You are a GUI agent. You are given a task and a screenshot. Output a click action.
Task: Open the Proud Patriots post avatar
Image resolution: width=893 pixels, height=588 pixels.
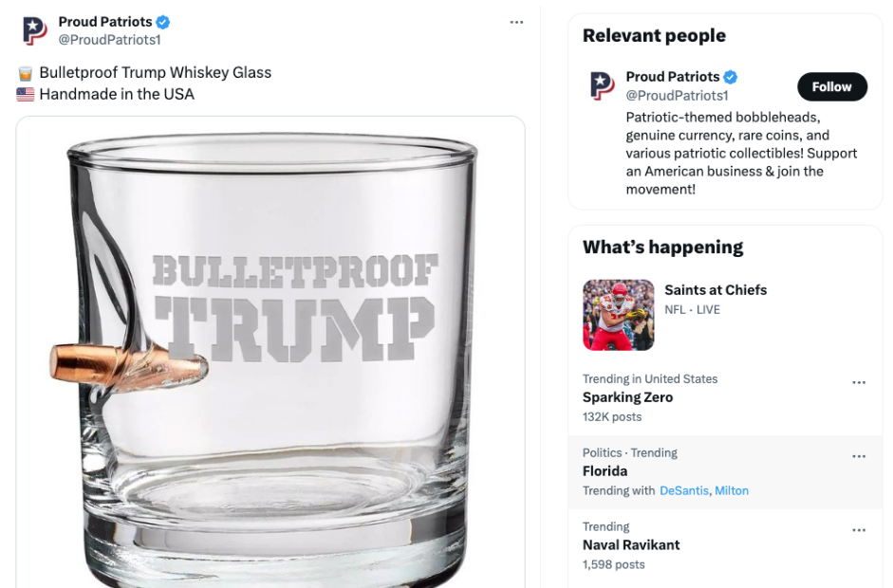[35, 30]
